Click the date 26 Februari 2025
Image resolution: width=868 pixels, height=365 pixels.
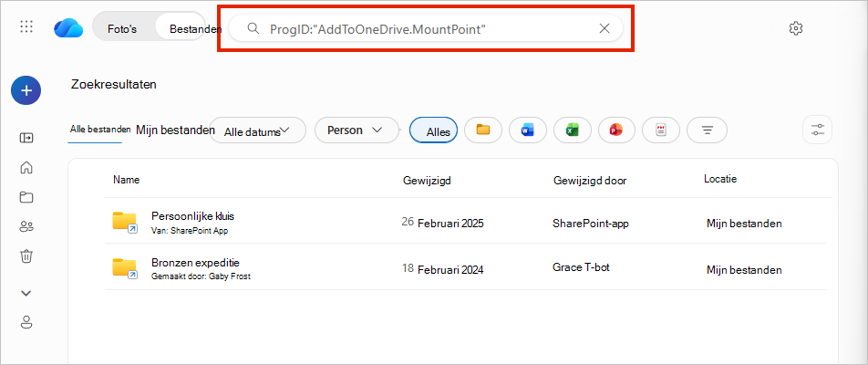(x=442, y=224)
